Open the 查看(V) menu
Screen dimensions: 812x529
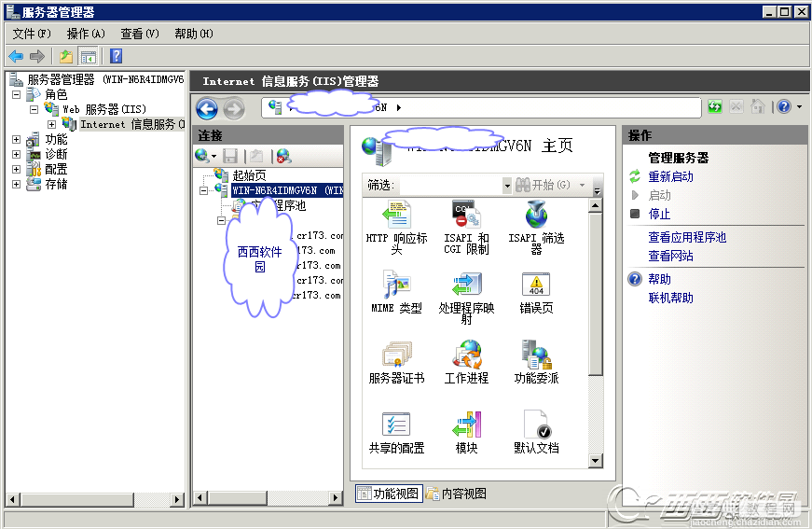click(x=140, y=34)
